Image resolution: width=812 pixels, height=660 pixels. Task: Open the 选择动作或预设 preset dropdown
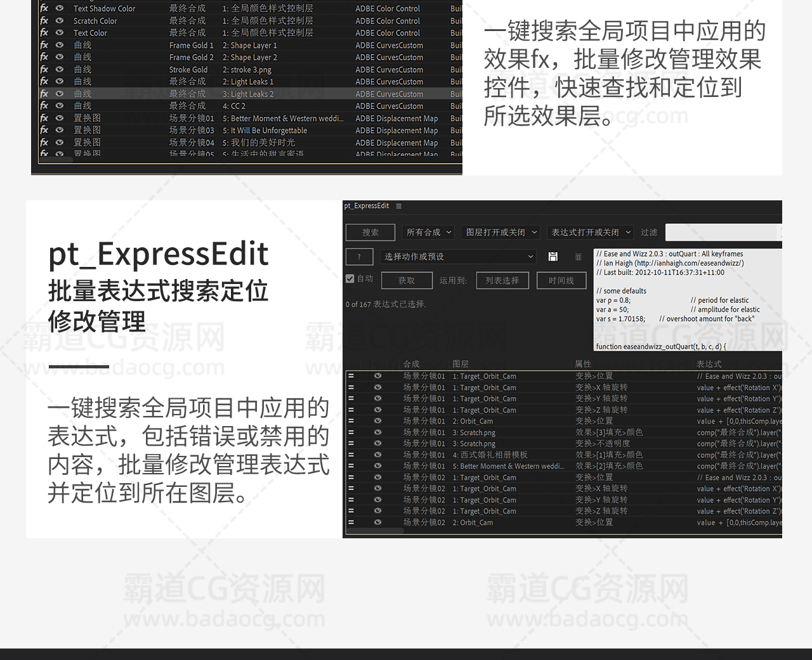pos(459,257)
